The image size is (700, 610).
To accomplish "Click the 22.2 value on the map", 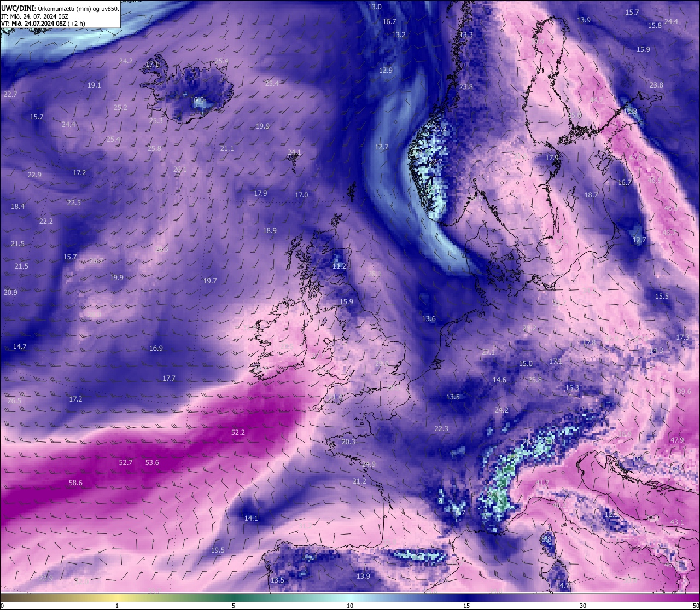I will click(x=46, y=221).
